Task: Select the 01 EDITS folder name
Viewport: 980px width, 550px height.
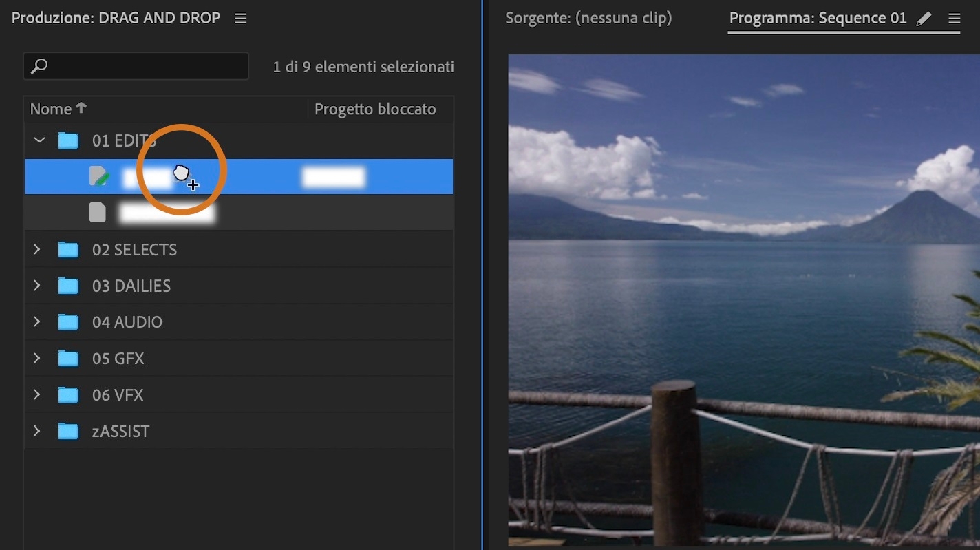Action: (x=125, y=140)
